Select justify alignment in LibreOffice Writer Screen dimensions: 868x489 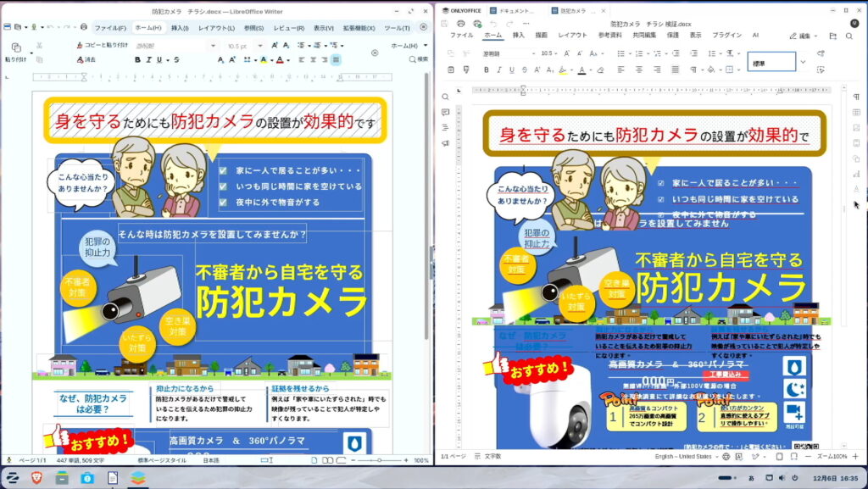point(337,59)
